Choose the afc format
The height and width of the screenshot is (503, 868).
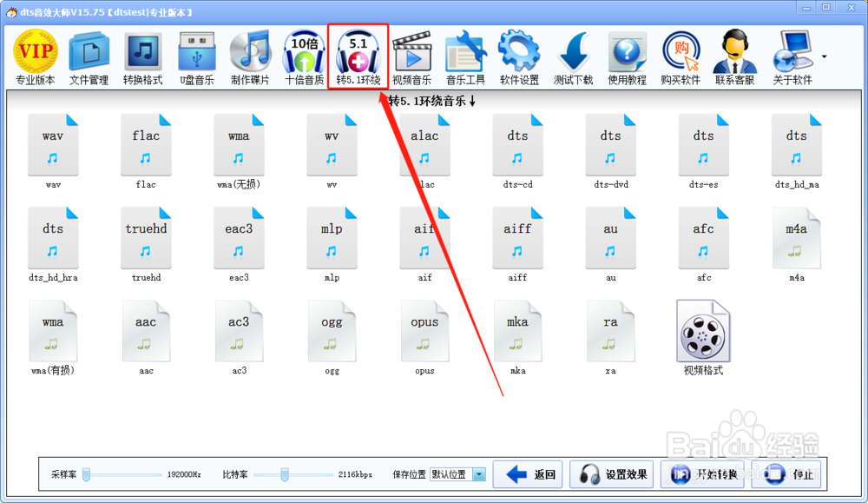(704, 245)
